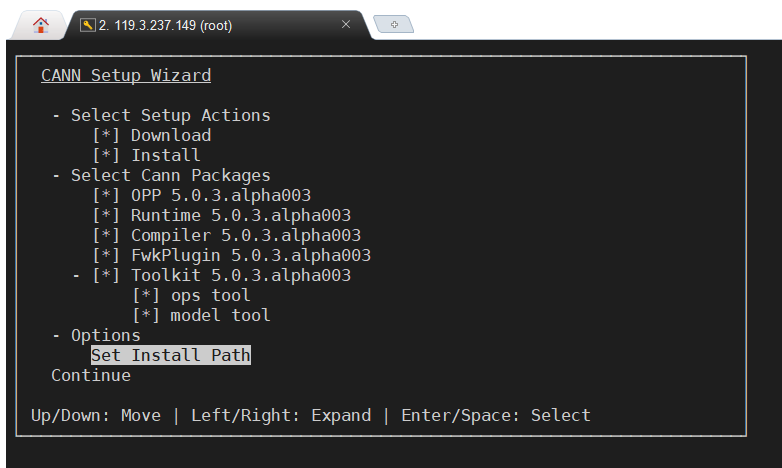Collapse the Options section

pos(57,335)
